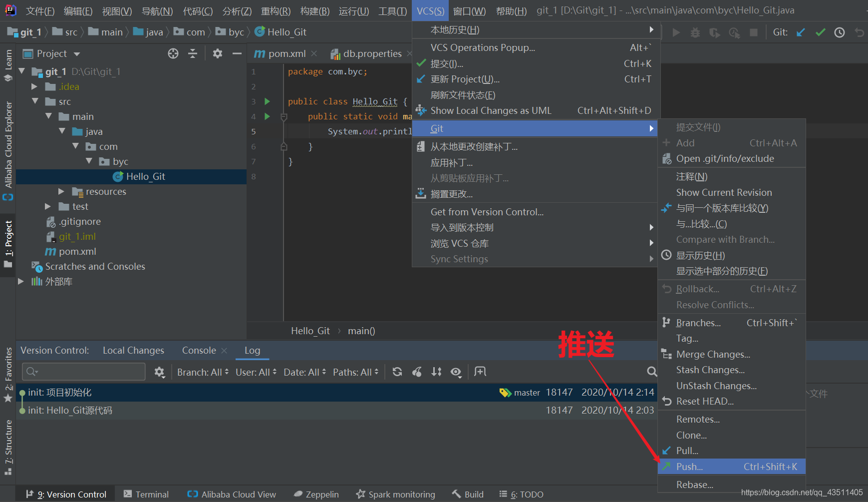The width and height of the screenshot is (868, 502).
Task: Open the User: All filter dropdown
Action: tap(256, 372)
